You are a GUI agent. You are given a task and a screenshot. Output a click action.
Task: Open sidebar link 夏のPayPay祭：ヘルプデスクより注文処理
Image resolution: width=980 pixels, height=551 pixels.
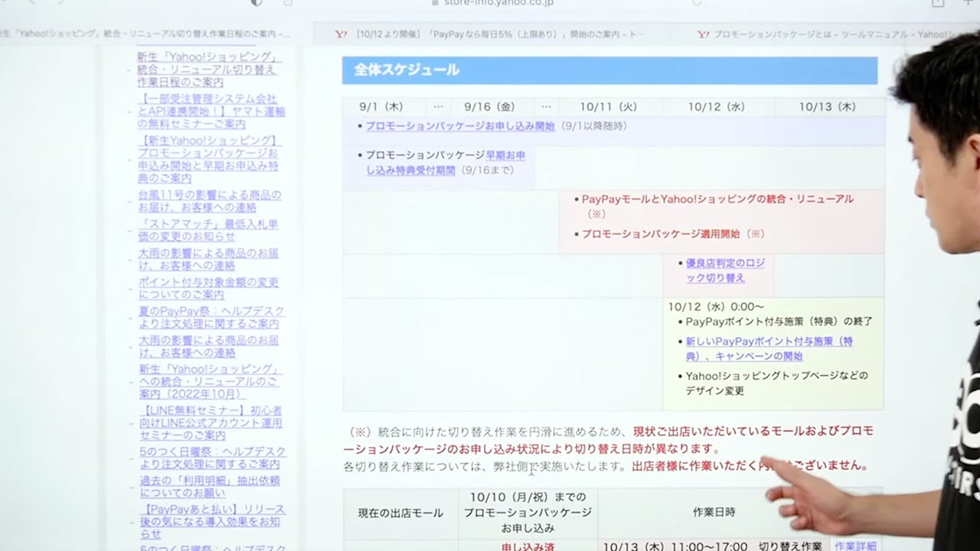(211, 318)
